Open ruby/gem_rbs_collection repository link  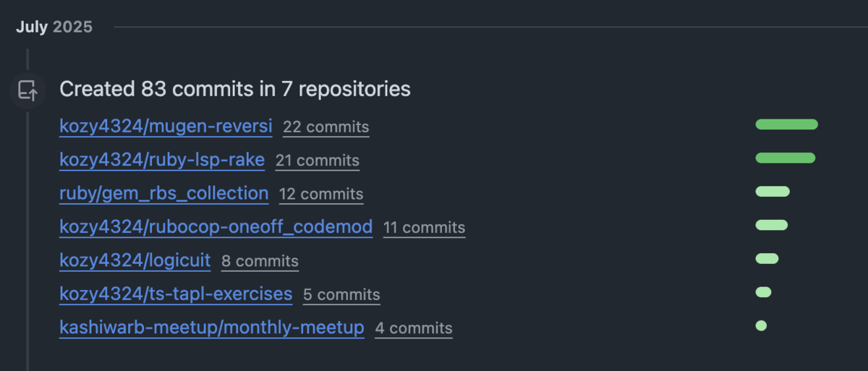pos(164,193)
